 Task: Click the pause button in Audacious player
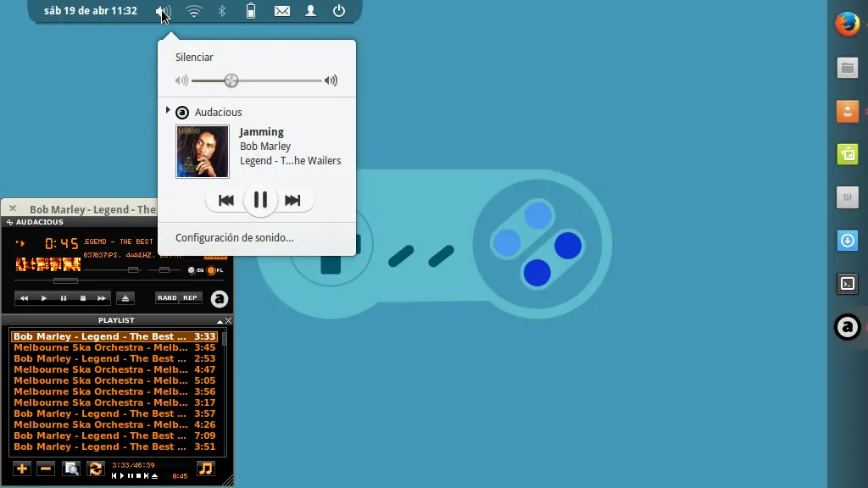(x=63, y=298)
